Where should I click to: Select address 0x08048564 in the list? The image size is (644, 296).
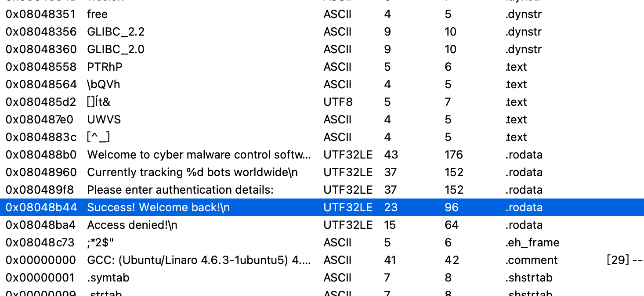[41, 85]
